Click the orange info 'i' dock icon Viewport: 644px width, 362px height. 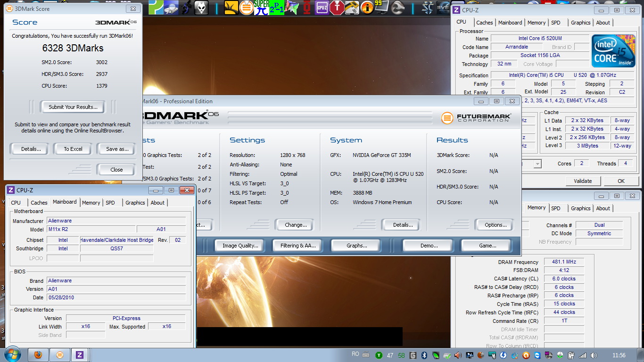point(367,8)
